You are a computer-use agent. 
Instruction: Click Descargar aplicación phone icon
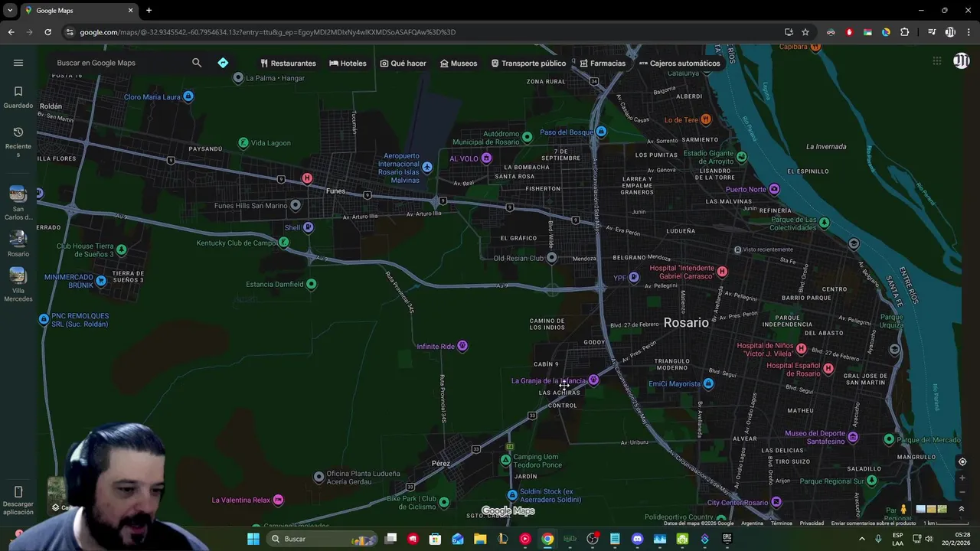[x=18, y=492]
